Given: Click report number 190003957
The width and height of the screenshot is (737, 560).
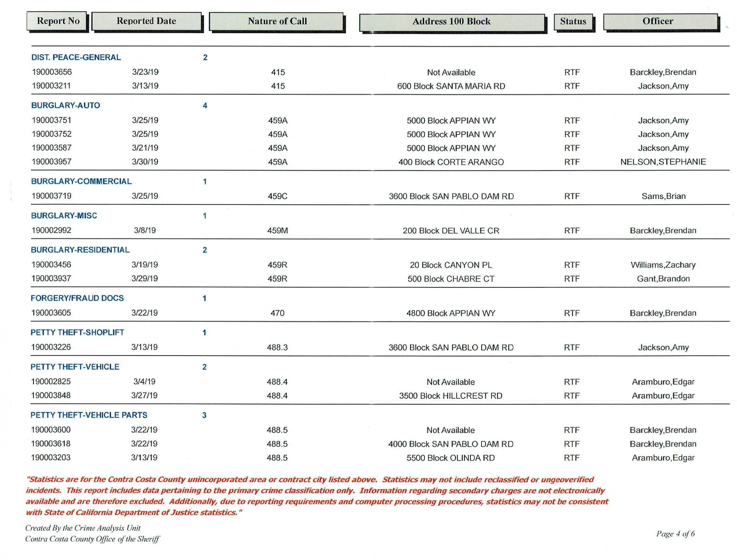Looking at the screenshot, I should pyautogui.click(x=51, y=162).
